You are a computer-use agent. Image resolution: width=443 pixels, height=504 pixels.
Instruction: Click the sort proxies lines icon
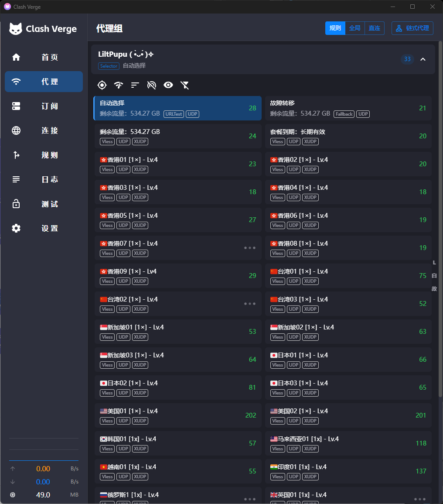point(135,85)
